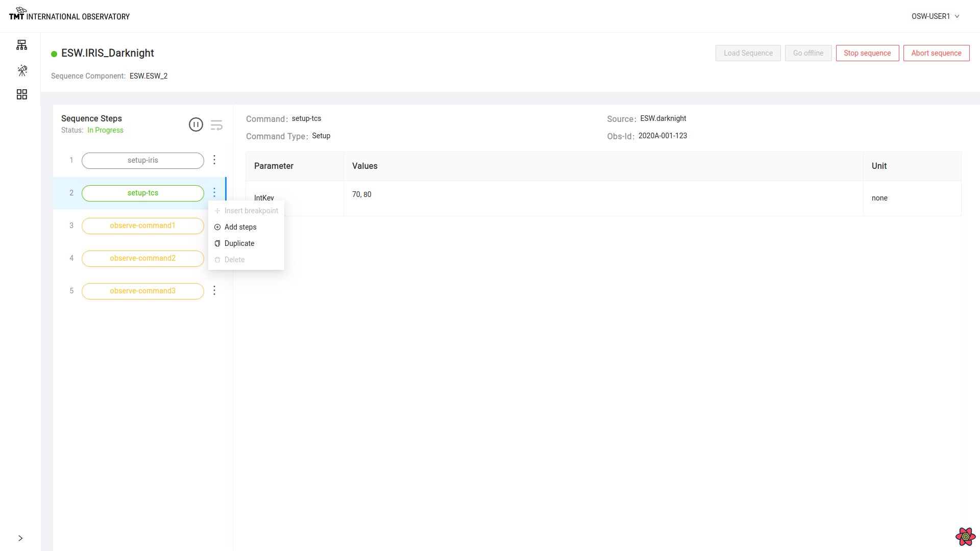Select the setup-tcs step

(x=143, y=193)
